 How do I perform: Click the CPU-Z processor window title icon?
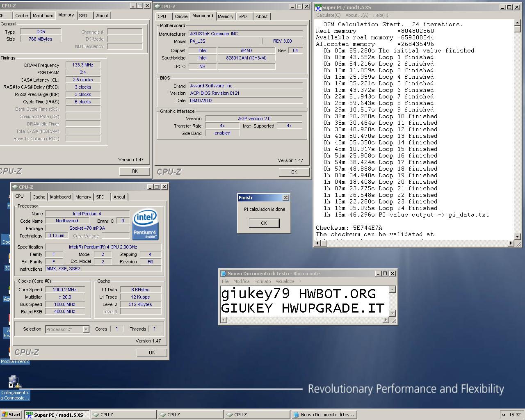click(15, 187)
